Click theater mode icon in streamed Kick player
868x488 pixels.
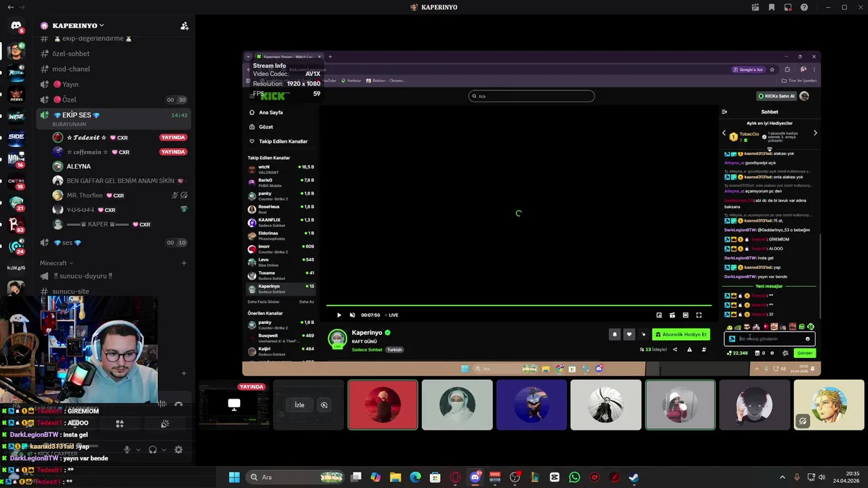[x=686, y=315]
